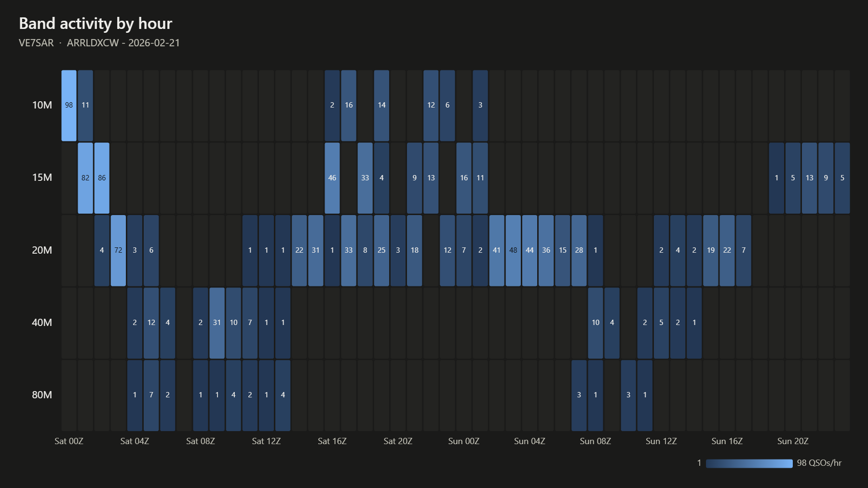
Task: Click the 10M cell showing 14
Action: coord(381,106)
